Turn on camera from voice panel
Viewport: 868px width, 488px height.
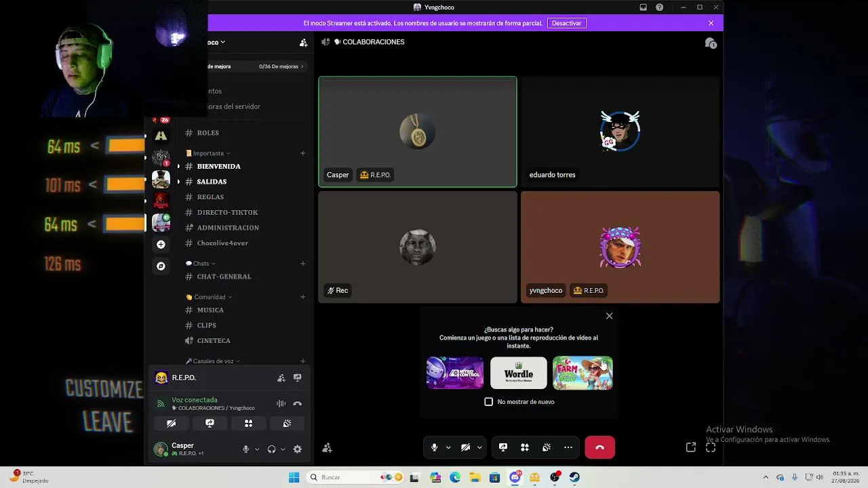[x=171, y=424]
